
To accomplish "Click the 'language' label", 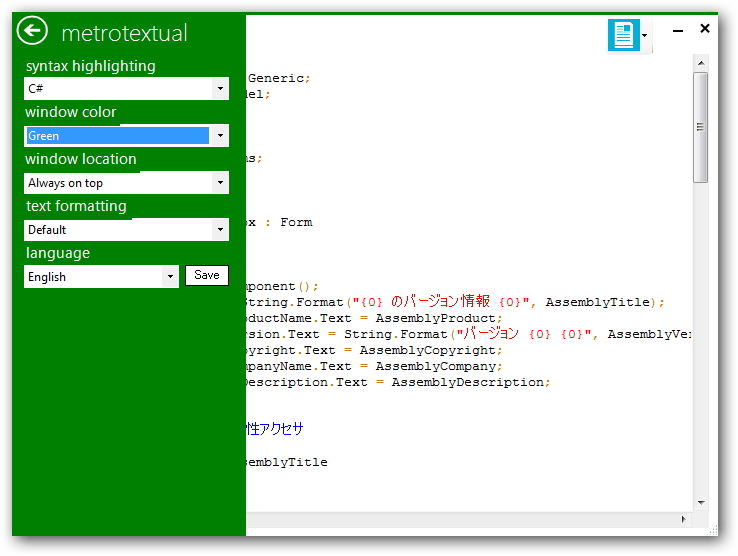I will point(58,253).
